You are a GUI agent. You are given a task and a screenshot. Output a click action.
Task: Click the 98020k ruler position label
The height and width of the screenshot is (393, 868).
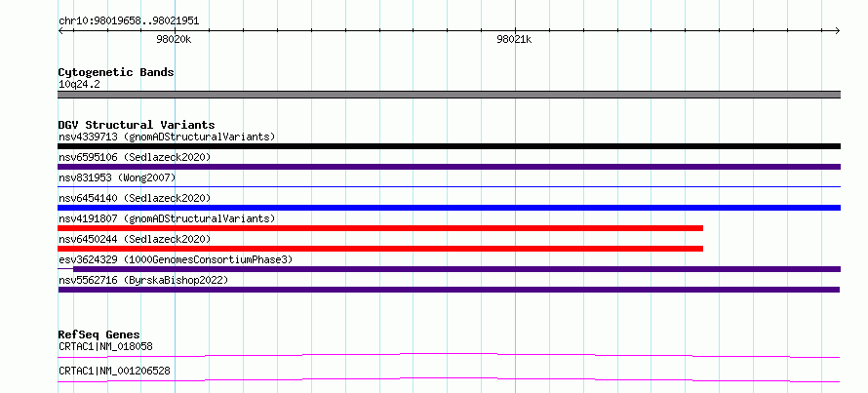click(174, 39)
